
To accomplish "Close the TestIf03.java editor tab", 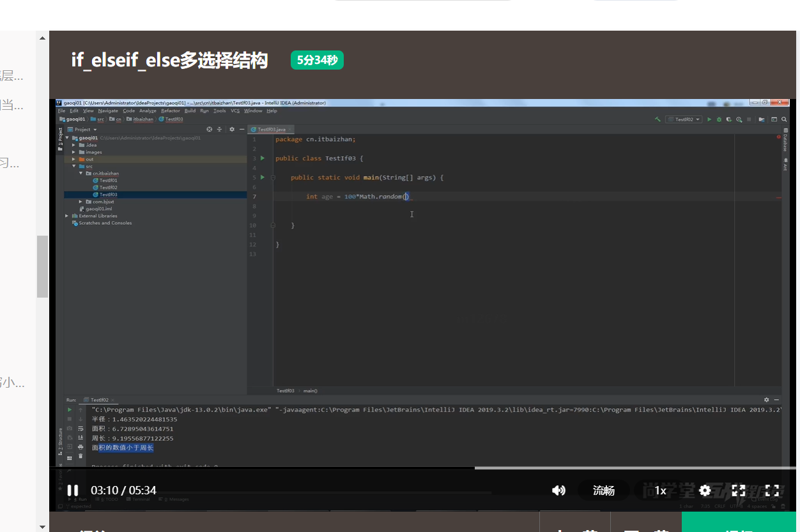I will coord(289,129).
